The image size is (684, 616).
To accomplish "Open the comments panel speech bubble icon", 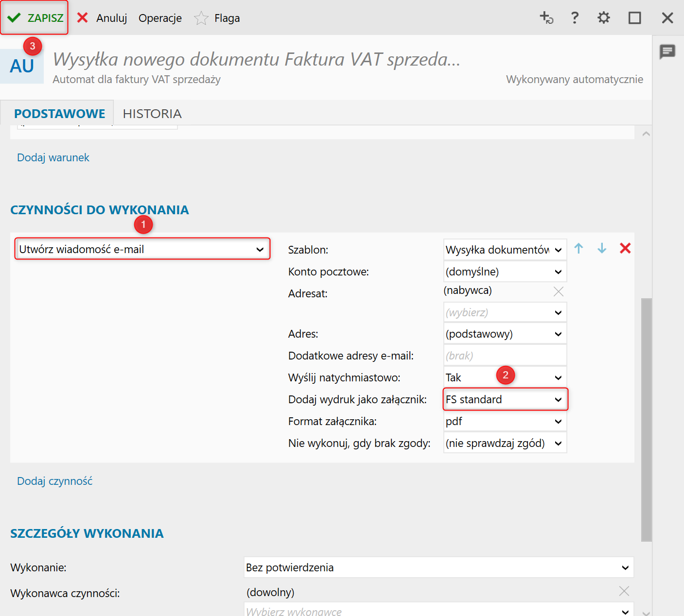I will 667,51.
